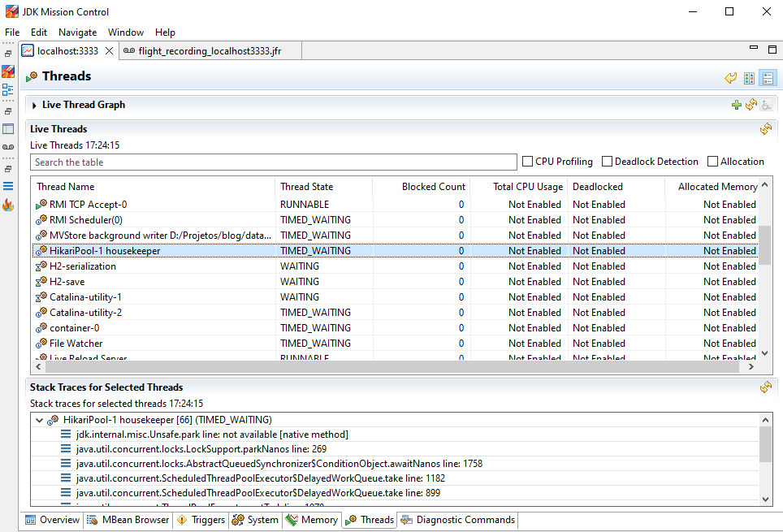783x532 pixels.
Task: Collapse HikariPool-1 housekeeper stack trace node
Action: tap(39, 420)
